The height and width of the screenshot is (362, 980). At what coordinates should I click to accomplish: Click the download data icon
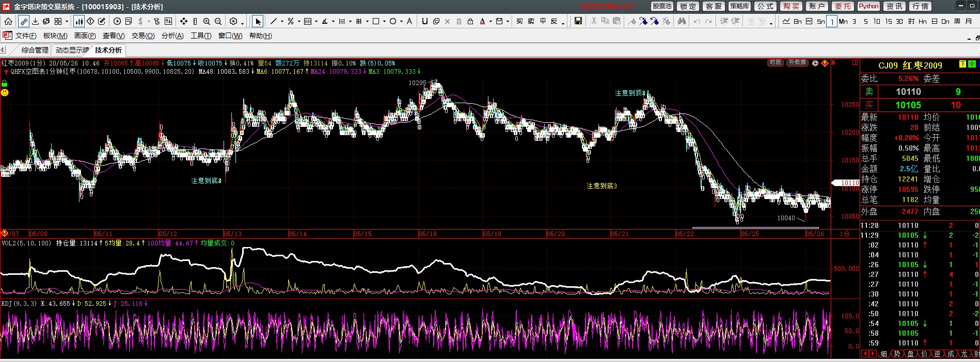(x=35, y=21)
